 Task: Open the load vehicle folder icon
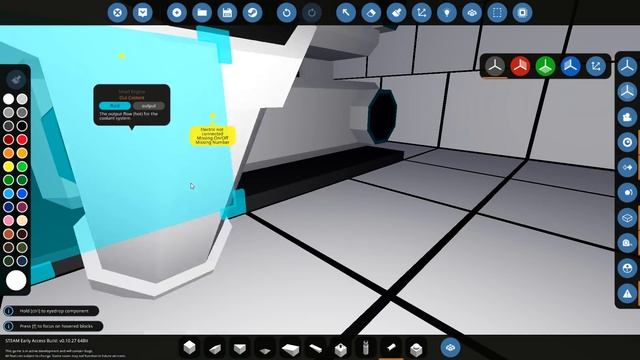202,13
